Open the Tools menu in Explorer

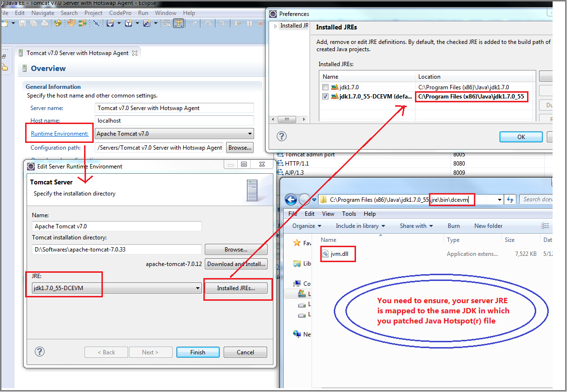(x=349, y=213)
